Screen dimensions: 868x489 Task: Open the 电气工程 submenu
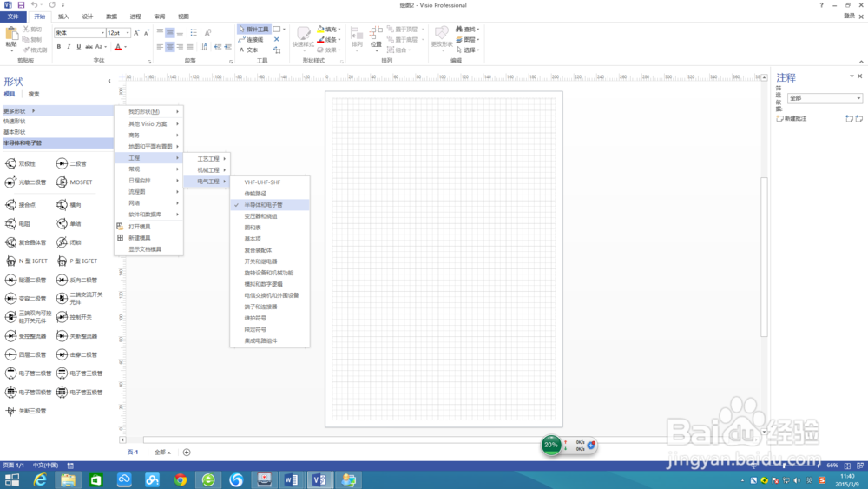point(206,182)
